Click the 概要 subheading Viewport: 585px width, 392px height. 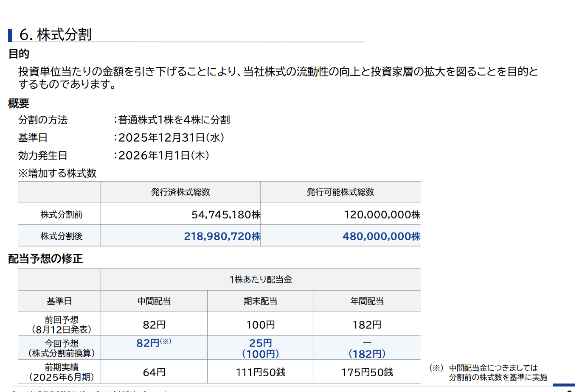tap(19, 103)
